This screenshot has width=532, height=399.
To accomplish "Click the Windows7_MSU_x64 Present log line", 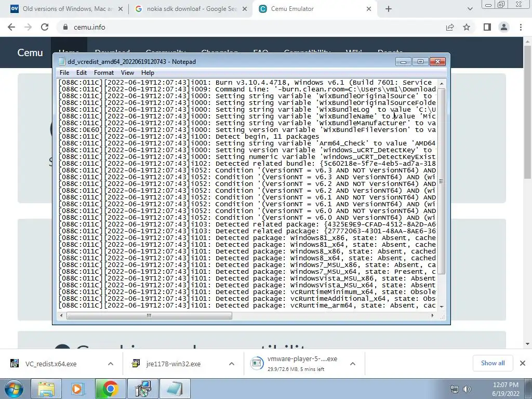I will click(x=247, y=272).
